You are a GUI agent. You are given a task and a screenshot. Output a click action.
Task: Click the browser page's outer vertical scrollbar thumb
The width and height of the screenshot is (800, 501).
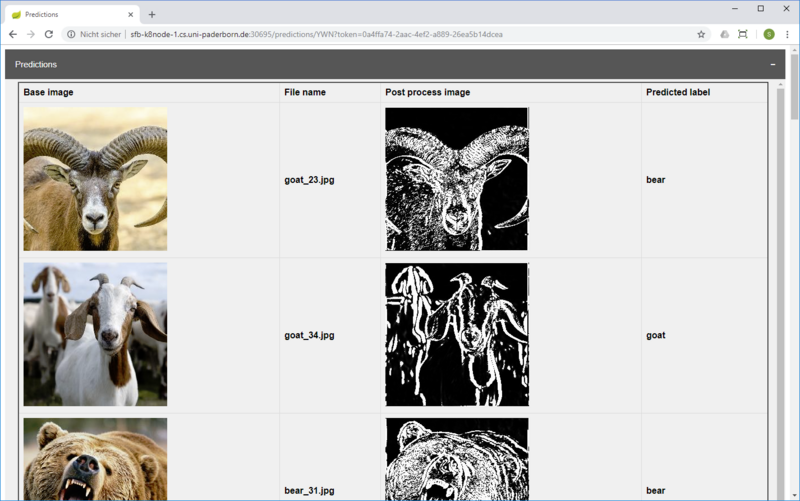[794, 87]
